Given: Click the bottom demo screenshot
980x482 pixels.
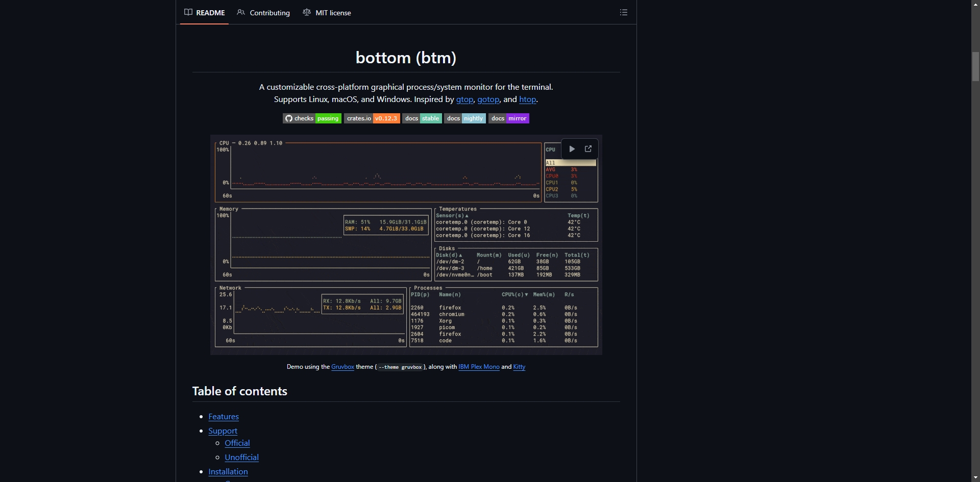Looking at the screenshot, I should [x=406, y=245].
